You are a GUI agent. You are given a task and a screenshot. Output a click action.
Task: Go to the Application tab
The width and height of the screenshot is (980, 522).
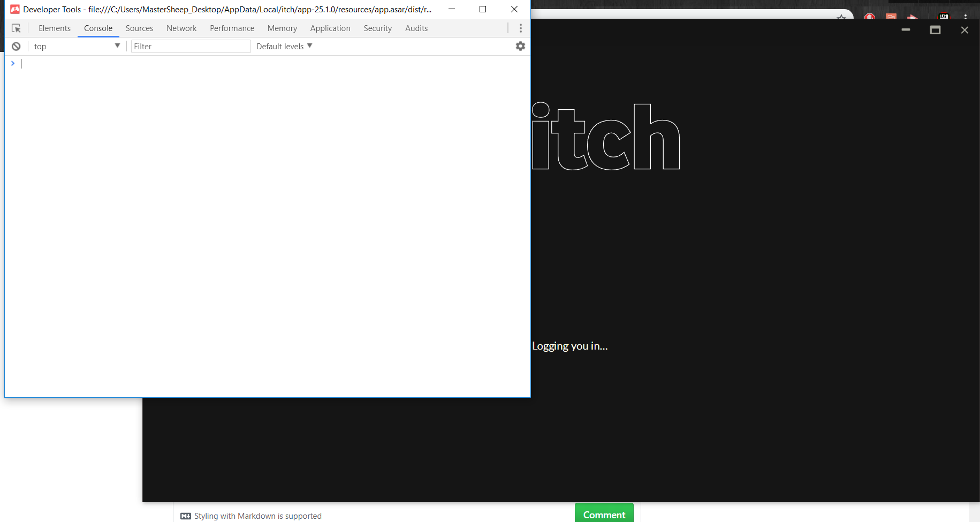coord(330,28)
